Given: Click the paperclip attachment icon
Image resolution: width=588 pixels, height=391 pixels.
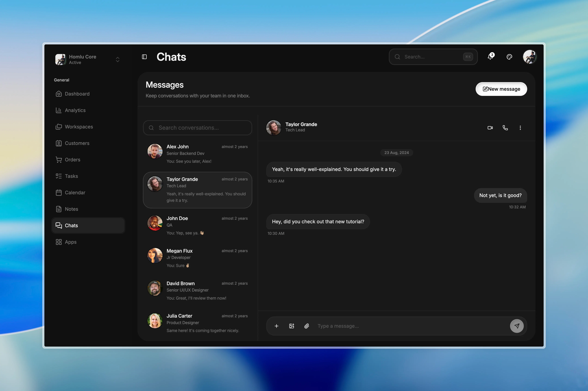Looking at the screenshot, I should coord(307,326).
